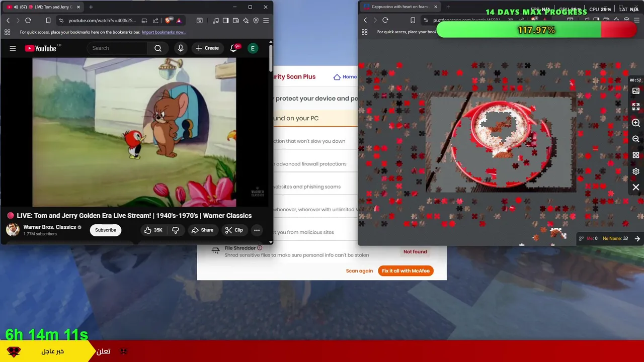
Task: Click Import bookmarks now link
Action: [164, 32]
